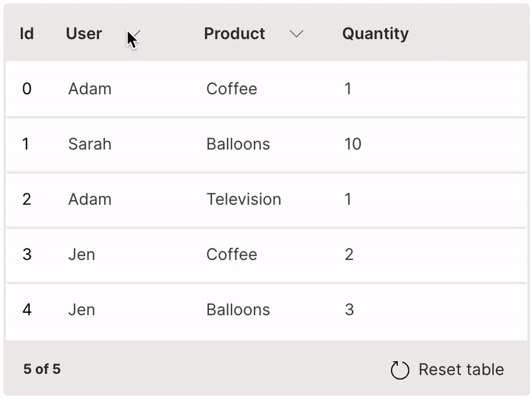
Task: Click the Product column header text
Action: [234, 34]
